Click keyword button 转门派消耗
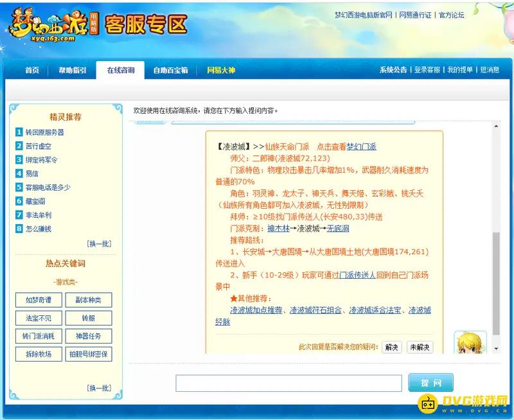Image resolution: width=514 pixels, height=420 pixels. pyautogui.click(x=39, y=336)
